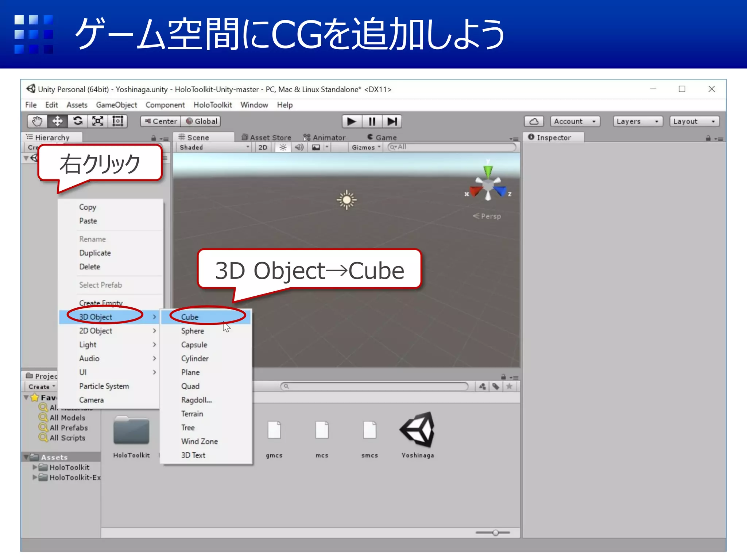Toggle Persp projection label
Screen dimensions: 747x560
[x=487, y=216]
